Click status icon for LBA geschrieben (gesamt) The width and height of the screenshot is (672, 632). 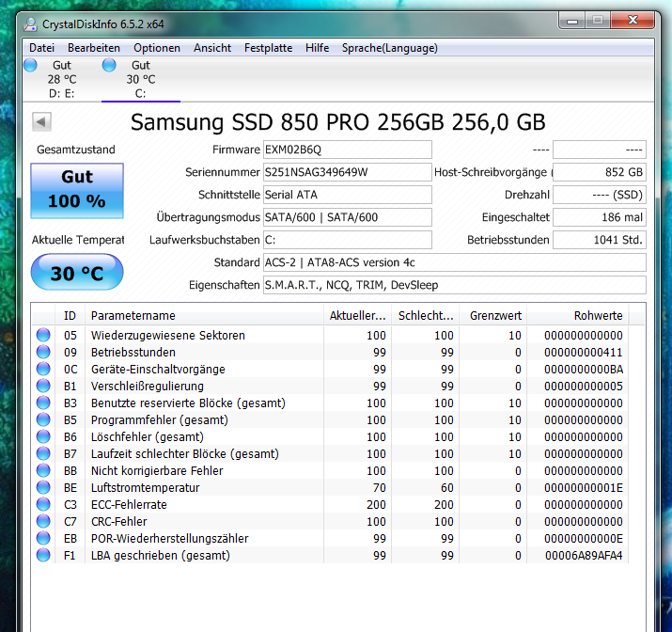coord(43,555)
